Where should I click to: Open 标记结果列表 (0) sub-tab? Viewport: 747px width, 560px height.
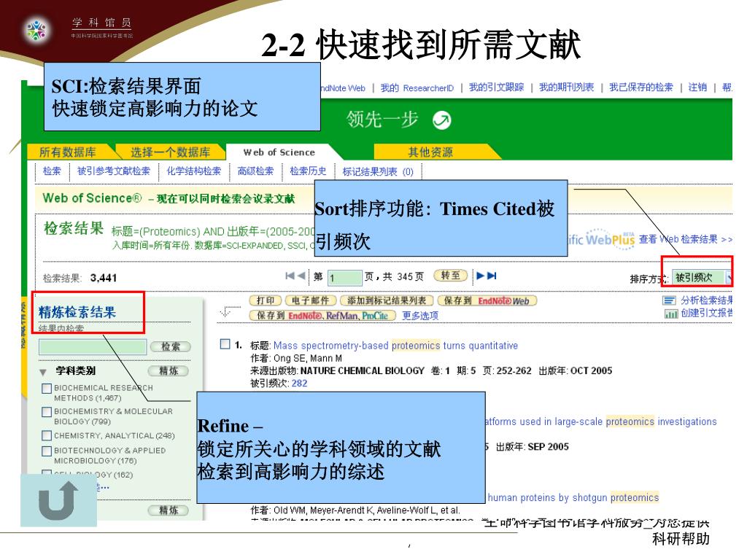(x=378, y=171)
